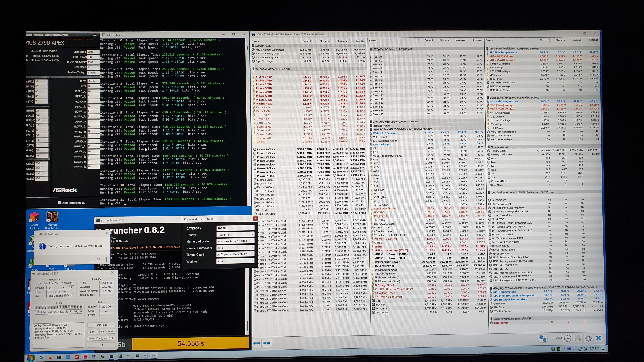Click Exit button in TestMem5
This screenshot has height=362, width=644.
(x=101, y=345)
